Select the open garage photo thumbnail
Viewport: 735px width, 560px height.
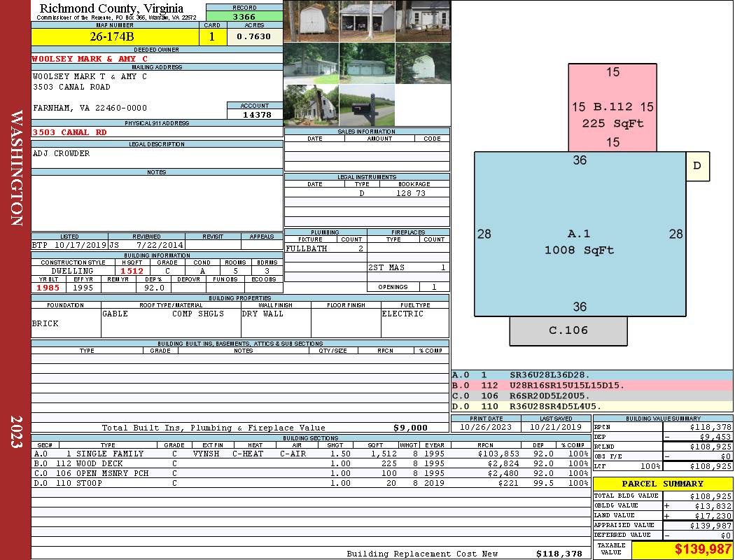click(367, 22)
